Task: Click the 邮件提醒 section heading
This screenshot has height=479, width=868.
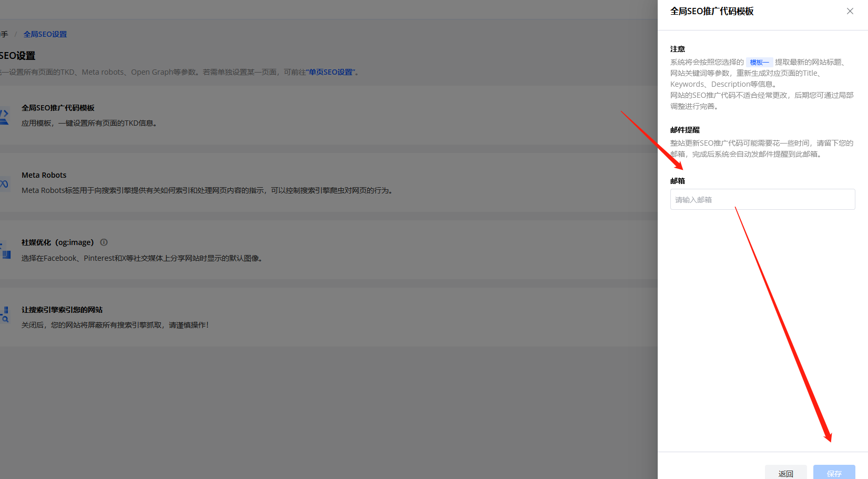Action: tap(685, 130)
